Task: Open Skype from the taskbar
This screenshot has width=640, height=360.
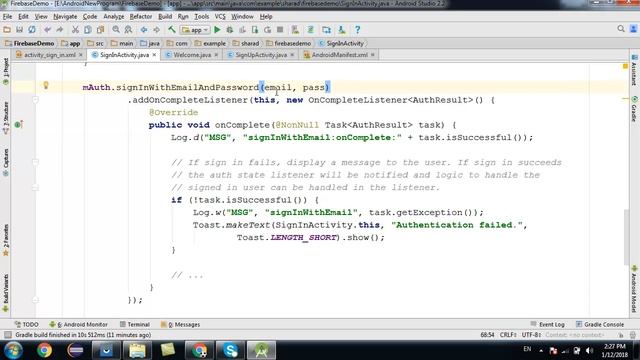Action: (231, 350)
